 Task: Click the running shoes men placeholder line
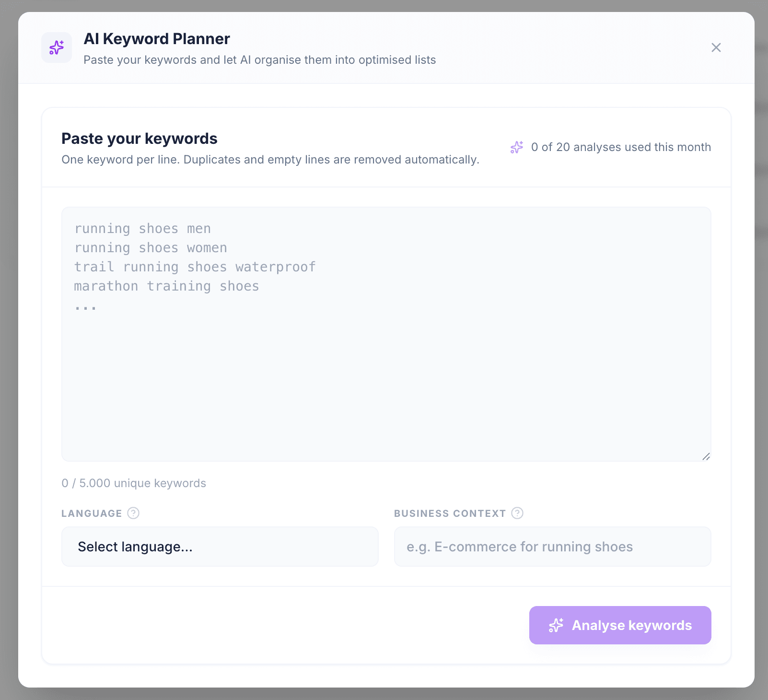coord(142,229)
